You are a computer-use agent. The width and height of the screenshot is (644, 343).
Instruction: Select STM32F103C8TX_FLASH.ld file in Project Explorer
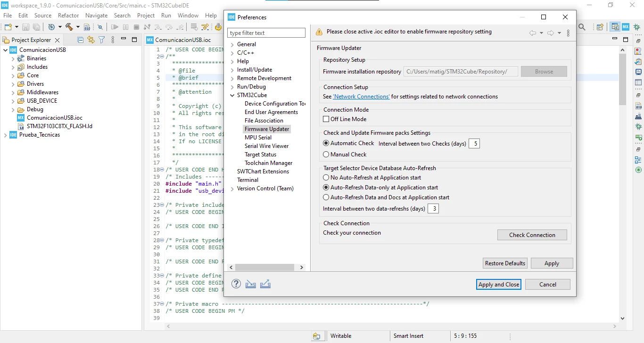(59, 126)
